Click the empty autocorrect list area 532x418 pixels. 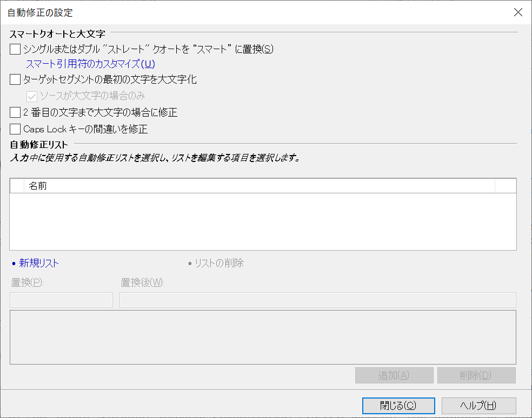click(263, 221)
